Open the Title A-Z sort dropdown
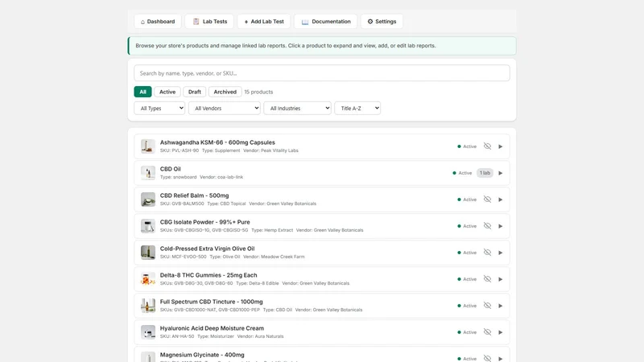This screenshot has height=362, width=644. [357, 109]
